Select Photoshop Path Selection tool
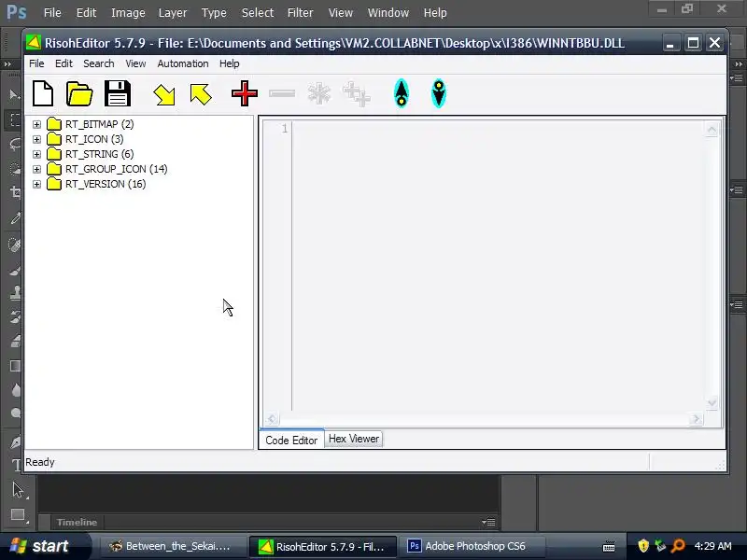 pos(17,489)
